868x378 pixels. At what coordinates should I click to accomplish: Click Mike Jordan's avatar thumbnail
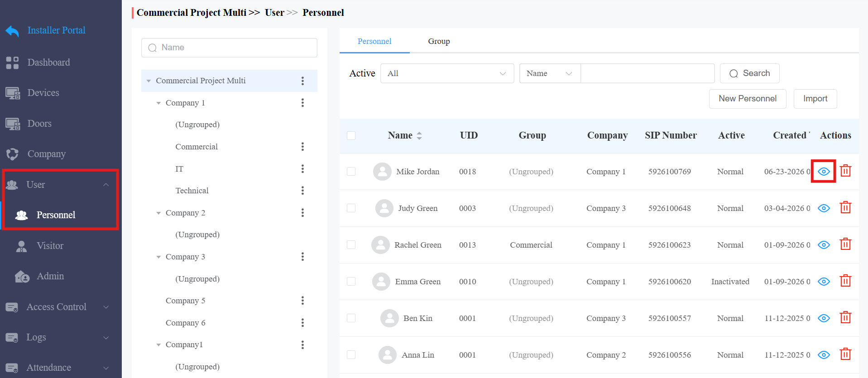382,172
